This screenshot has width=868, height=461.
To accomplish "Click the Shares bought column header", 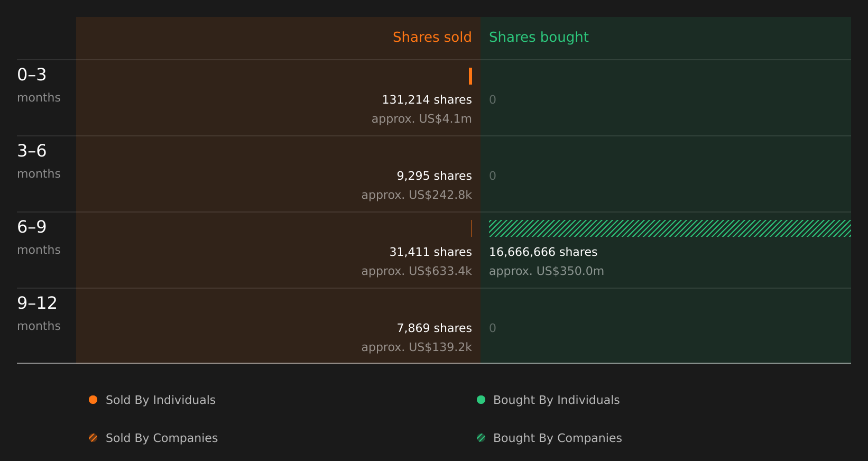I will pos(539,38).
